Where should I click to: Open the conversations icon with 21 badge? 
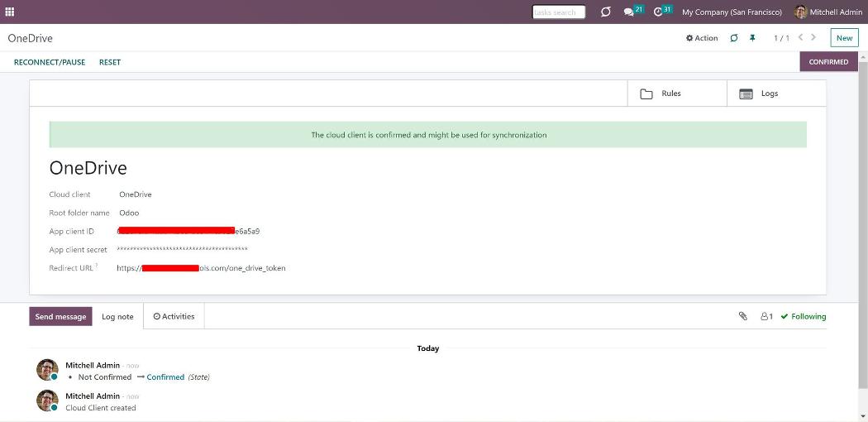pos(633,11)
